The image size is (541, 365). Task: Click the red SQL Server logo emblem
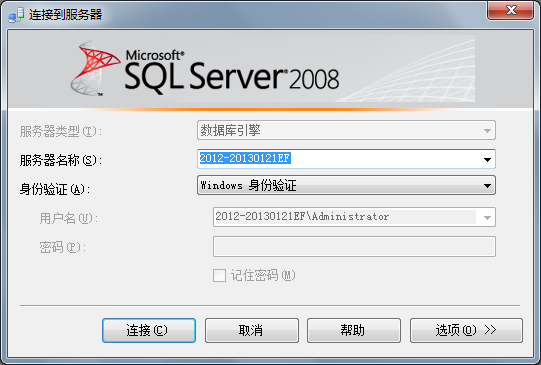(95, 69)
